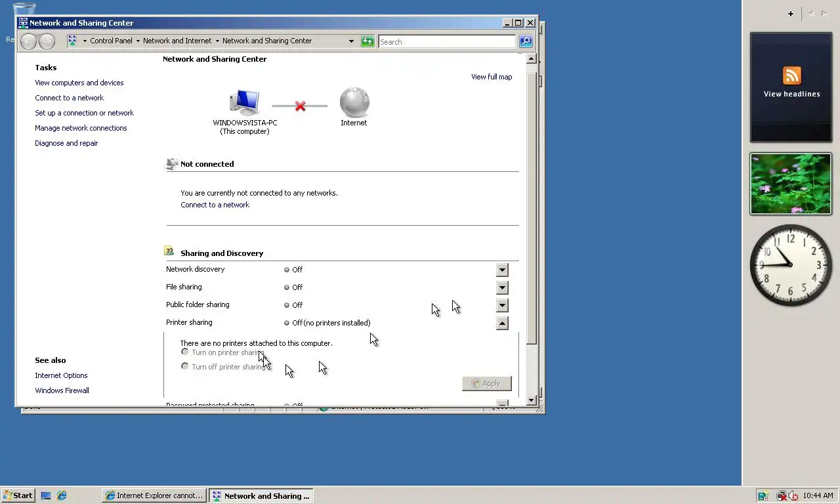Click Control Panel in breadcrumb
Viewport: 840px width, 504px height.
(111, 41)
